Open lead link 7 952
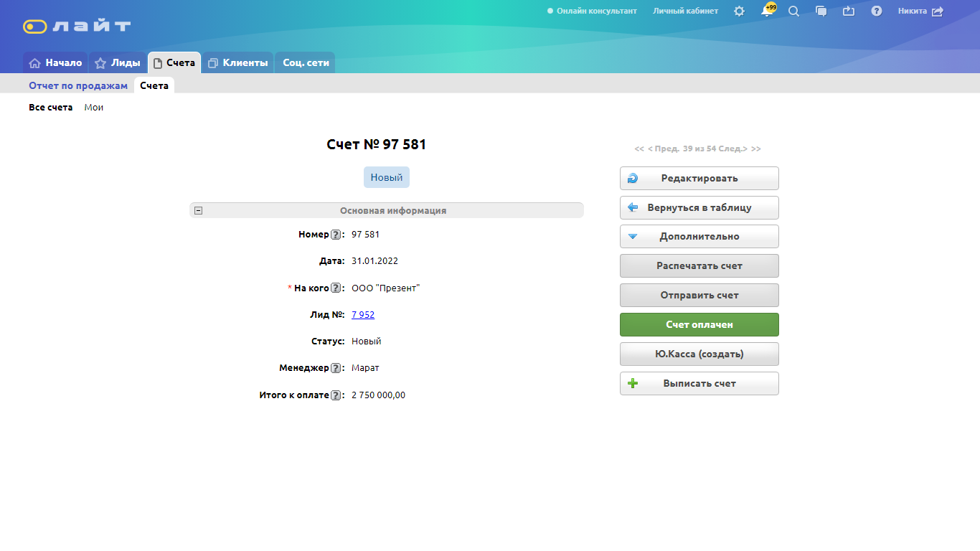The image size is (980, 551). [363, 315]
